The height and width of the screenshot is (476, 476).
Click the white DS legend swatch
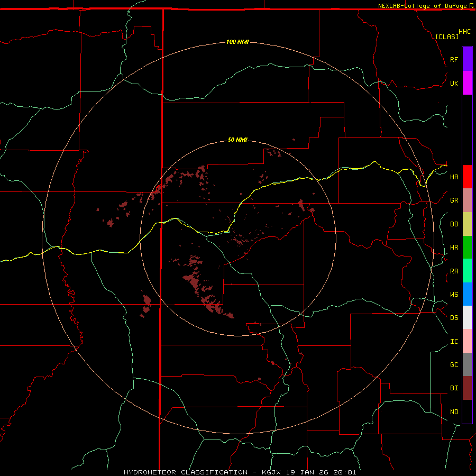tap(467, 317)
